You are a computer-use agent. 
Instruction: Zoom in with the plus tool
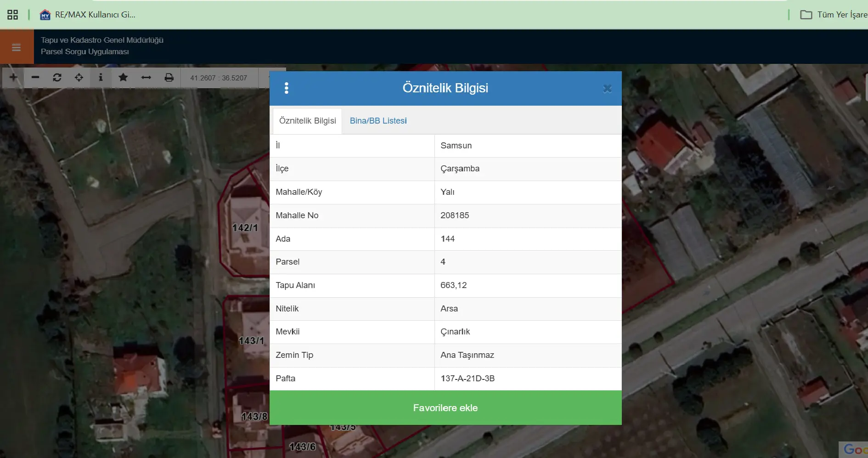(x=13, y=77)
